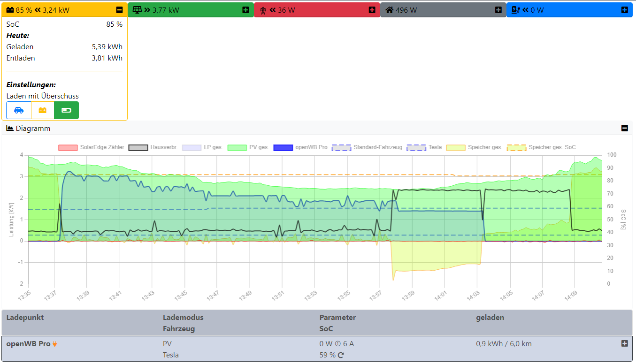Expand the charge point 0 W card
This screenshot has height=364, width=636.
coord(624,10)
